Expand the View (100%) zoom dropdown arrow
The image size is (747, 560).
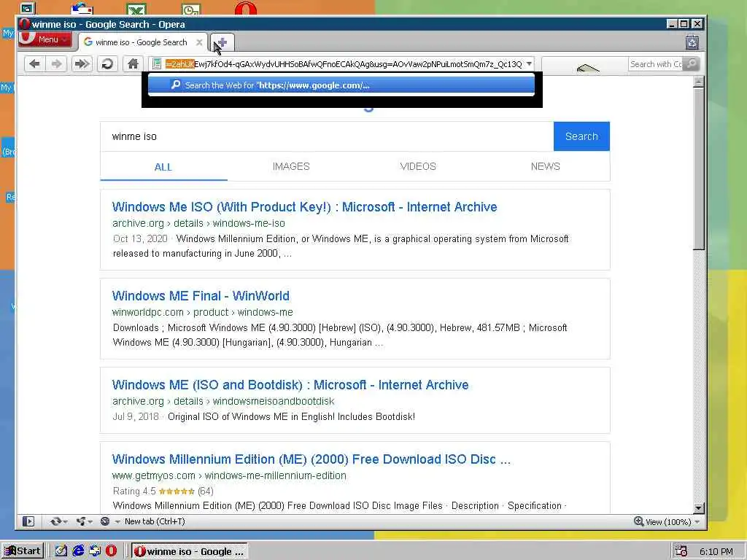pos(697,522)
